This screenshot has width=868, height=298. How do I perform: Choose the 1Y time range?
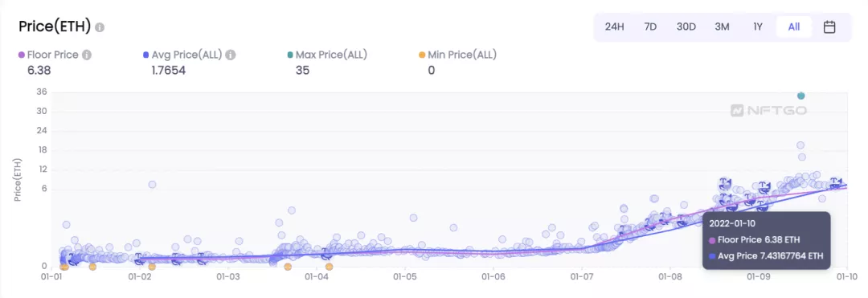[x=758, y=27]
